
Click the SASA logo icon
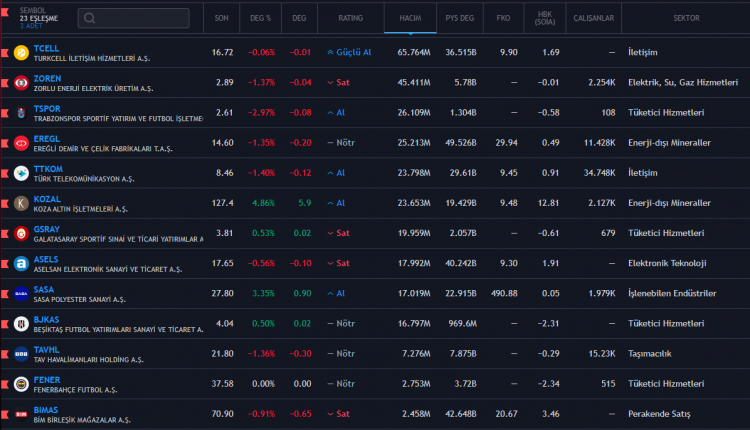click(x=21, y=294)
